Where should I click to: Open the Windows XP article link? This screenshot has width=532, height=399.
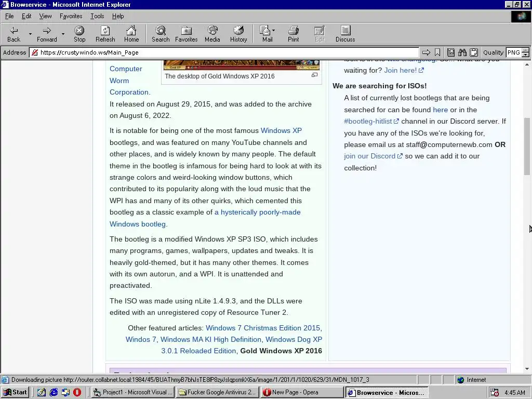(281, 130)
